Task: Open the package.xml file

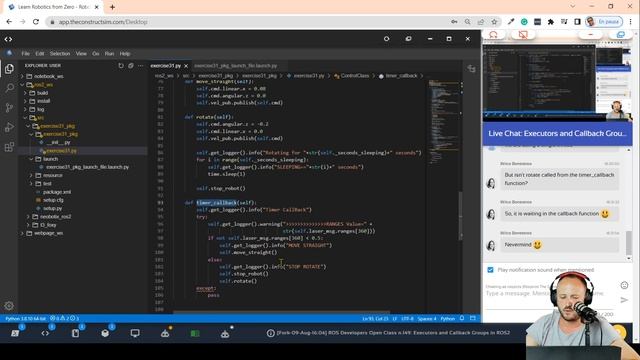Action: (57, 192)
